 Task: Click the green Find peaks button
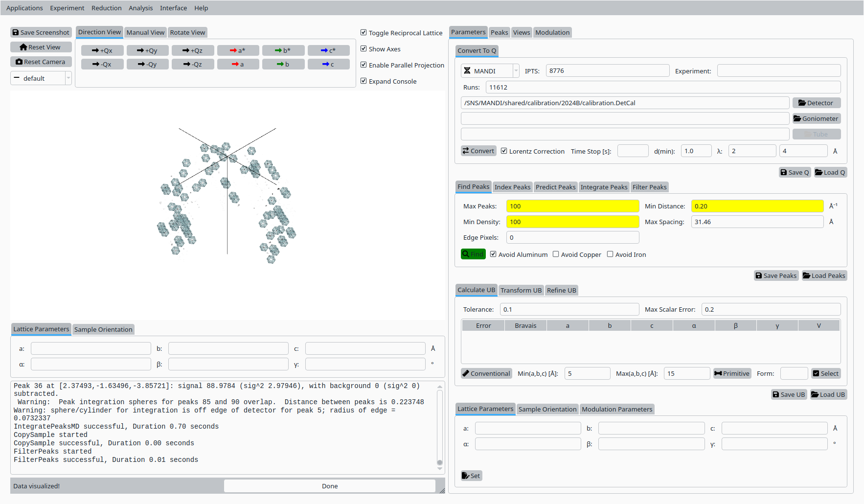click(473, 254)
